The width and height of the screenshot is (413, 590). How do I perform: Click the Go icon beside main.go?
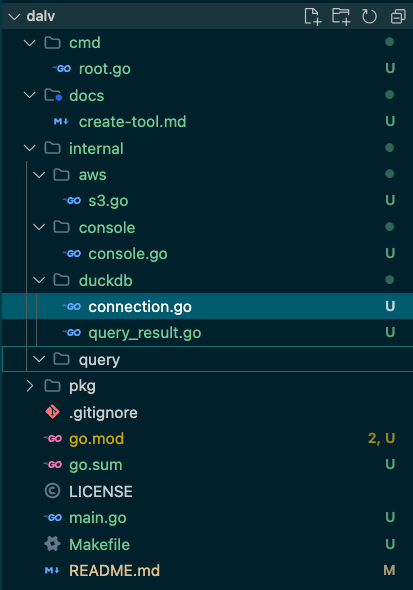coord(52,518)
